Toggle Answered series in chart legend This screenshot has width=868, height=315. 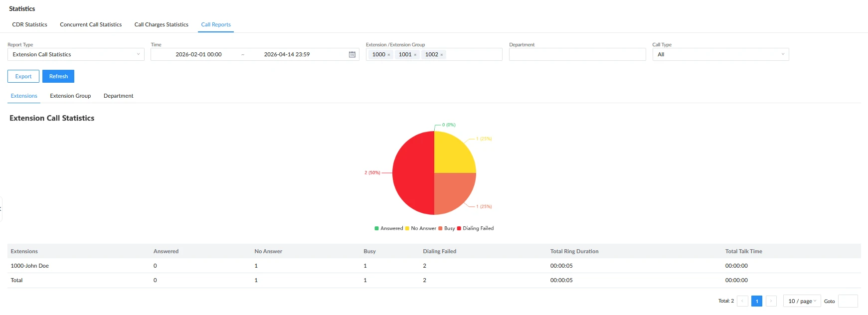tap(389, 228)
